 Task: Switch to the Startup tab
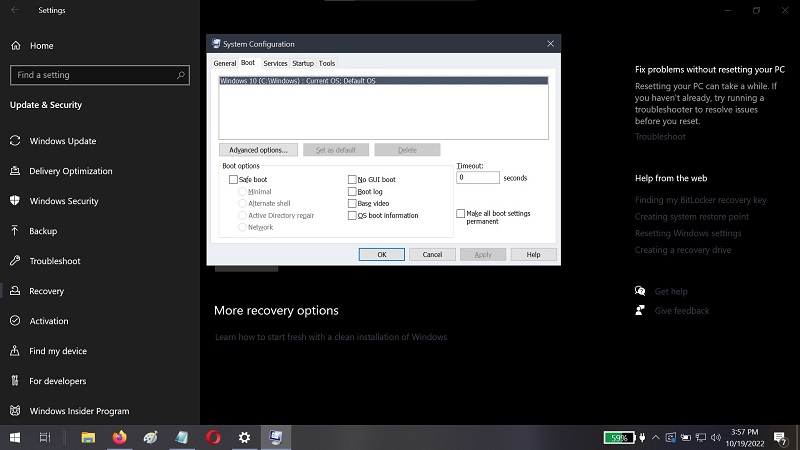(x=303, y=63)
